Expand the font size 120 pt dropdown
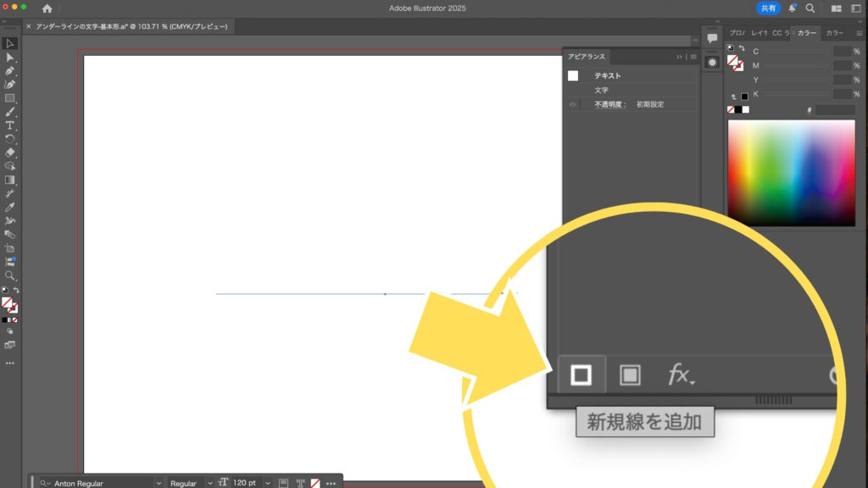 coord(268,483)
